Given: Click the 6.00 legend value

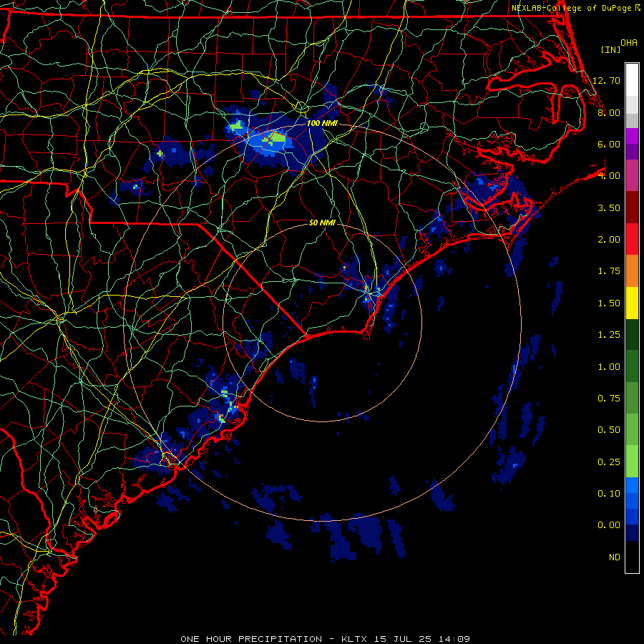Looking at the screenshot, I should coord(609,144).
